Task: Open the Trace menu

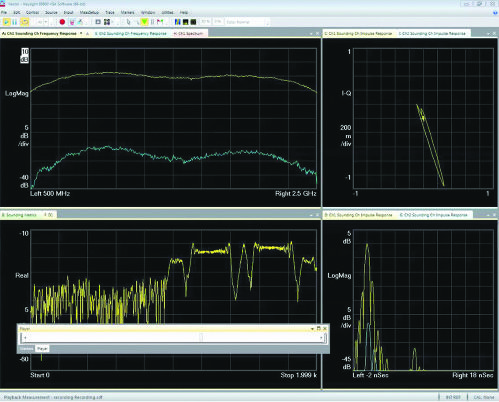Action: [x=110, y=12]
